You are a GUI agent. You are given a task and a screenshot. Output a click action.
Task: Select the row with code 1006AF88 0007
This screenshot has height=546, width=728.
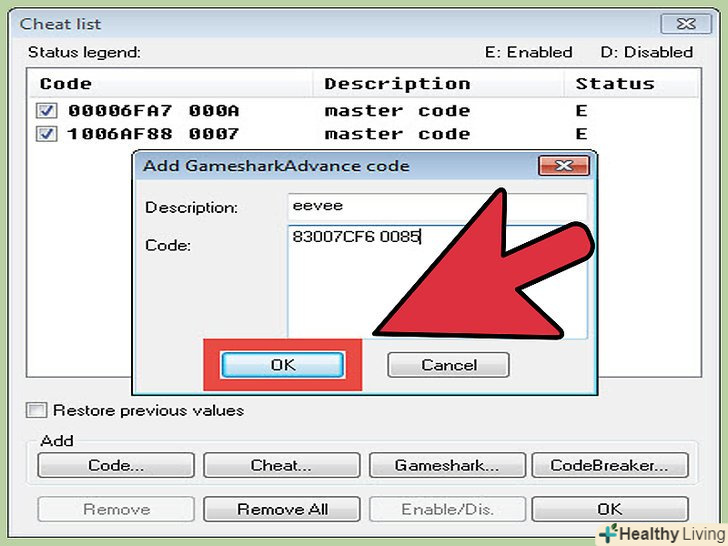[364, 134]
